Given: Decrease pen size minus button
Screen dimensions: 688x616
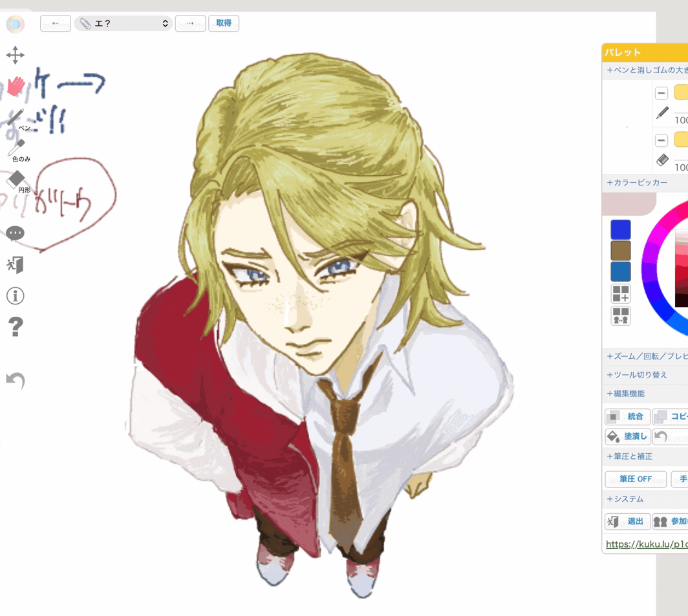Looking at the screenshot, I should tap(661, 93).
